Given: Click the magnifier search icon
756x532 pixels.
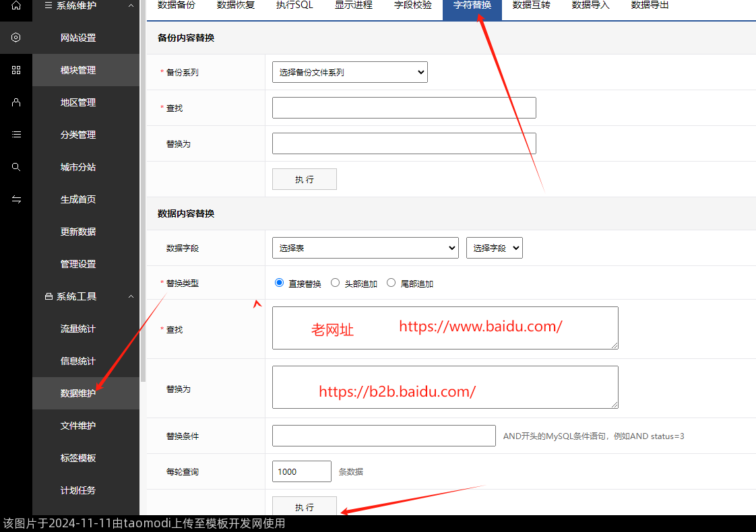Looking at the screenshot, I should click(x=16, y=167).
